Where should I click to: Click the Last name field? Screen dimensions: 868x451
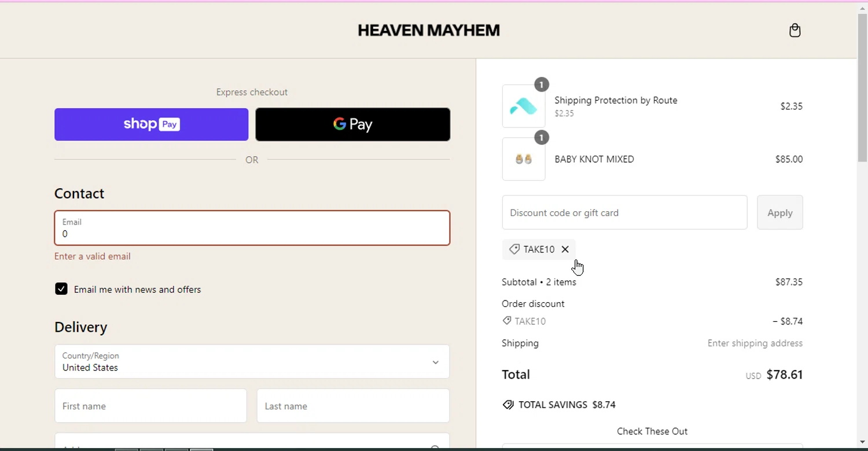(353, 406)
